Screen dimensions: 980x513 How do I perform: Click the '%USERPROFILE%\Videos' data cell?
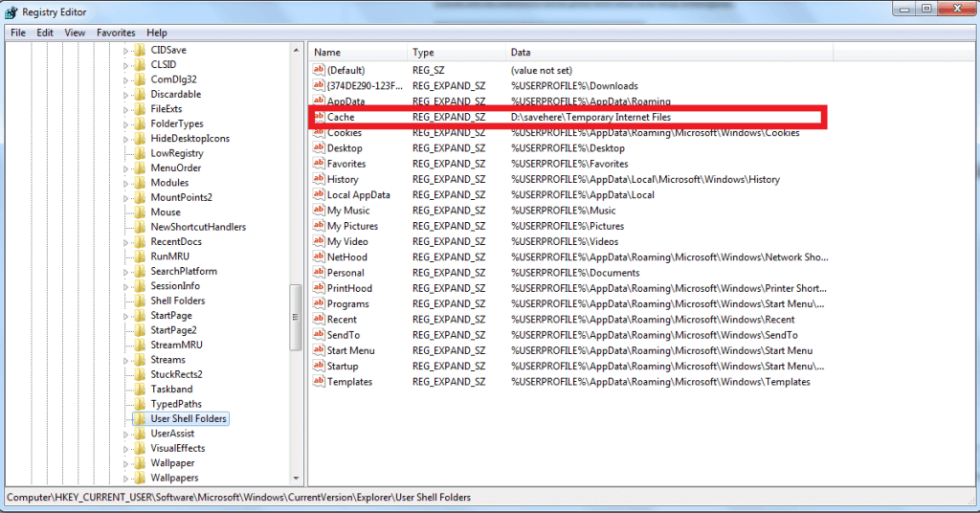click(565, 241)
